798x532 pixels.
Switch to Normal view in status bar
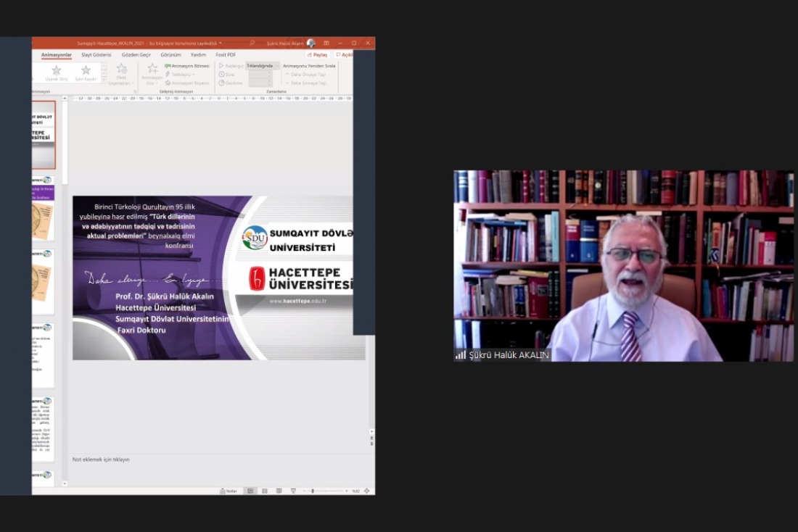pos(250,491)
